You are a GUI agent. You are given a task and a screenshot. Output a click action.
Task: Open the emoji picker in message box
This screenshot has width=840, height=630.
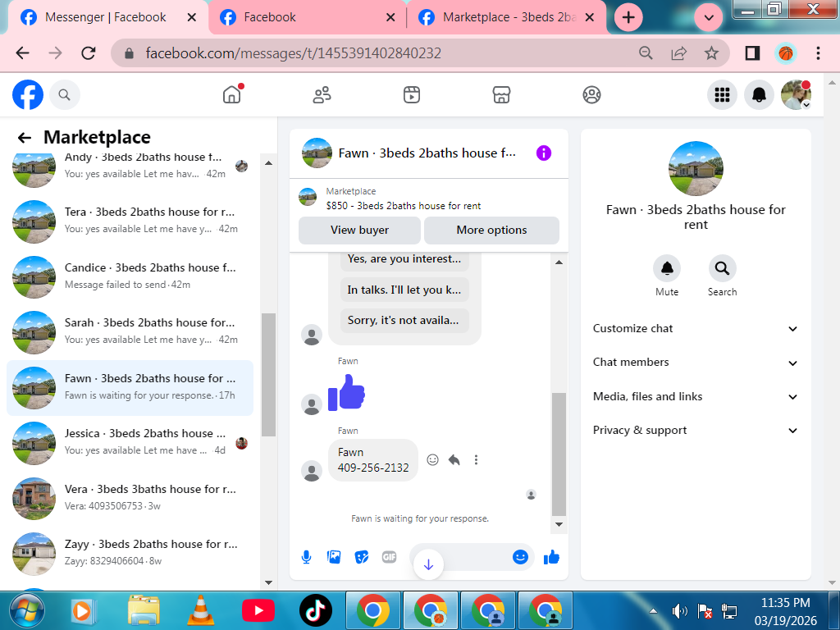[x=520, y=557]
